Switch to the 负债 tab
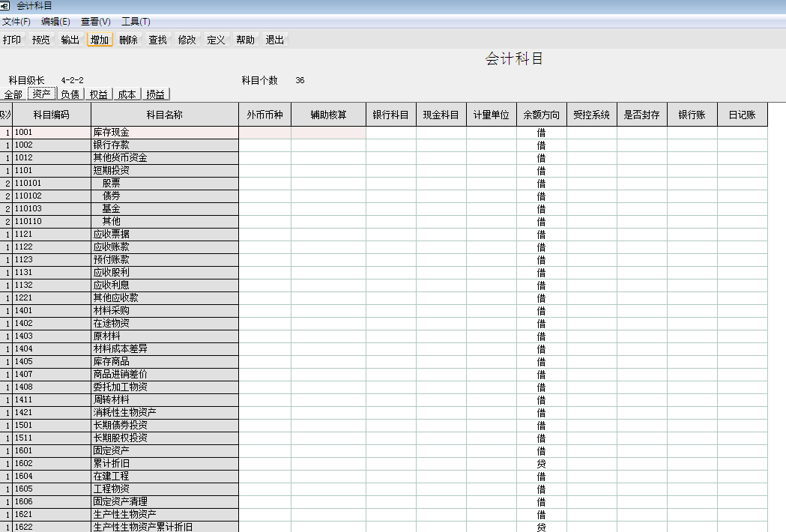 click(70, 94)
